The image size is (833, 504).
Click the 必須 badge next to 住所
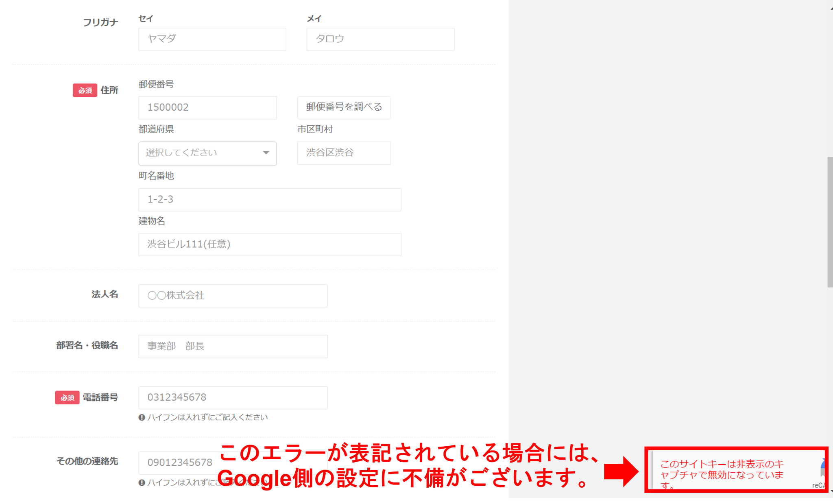tap(85, 90)
